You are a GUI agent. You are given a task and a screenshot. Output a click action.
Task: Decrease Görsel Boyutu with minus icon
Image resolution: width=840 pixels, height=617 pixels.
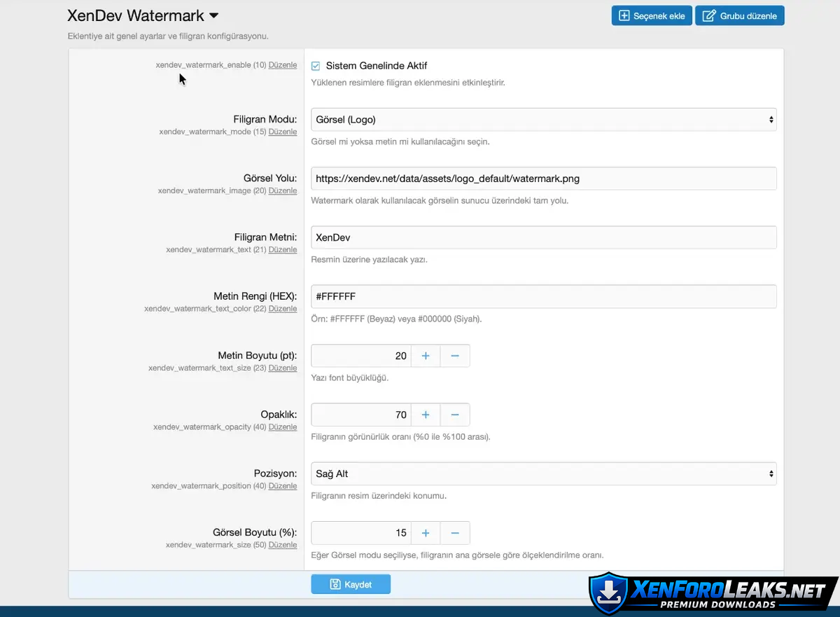pyautogui.click(x=455, y=533)
